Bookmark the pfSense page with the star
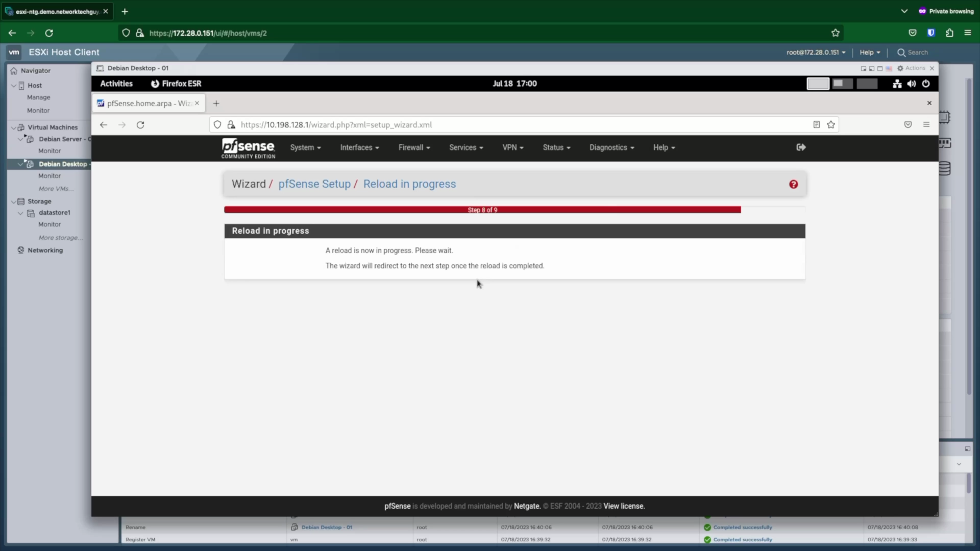980x551 pixels. 831,125
